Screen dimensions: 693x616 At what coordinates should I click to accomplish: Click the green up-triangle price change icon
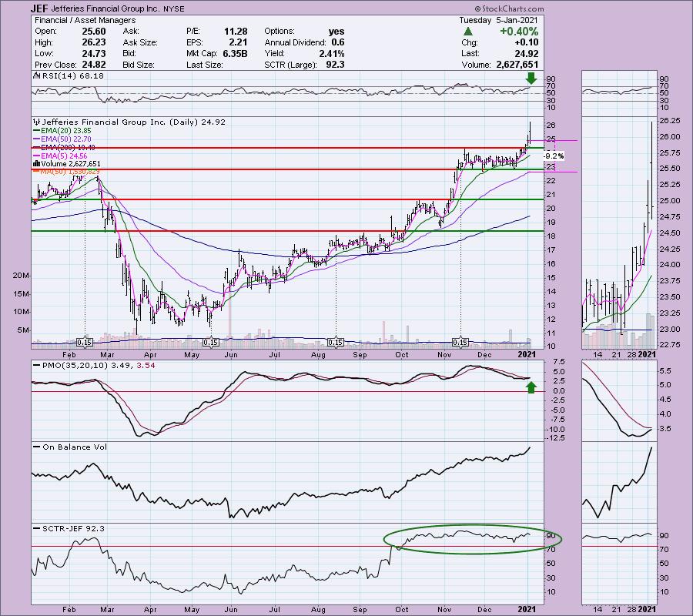click(x=468, y=32)
